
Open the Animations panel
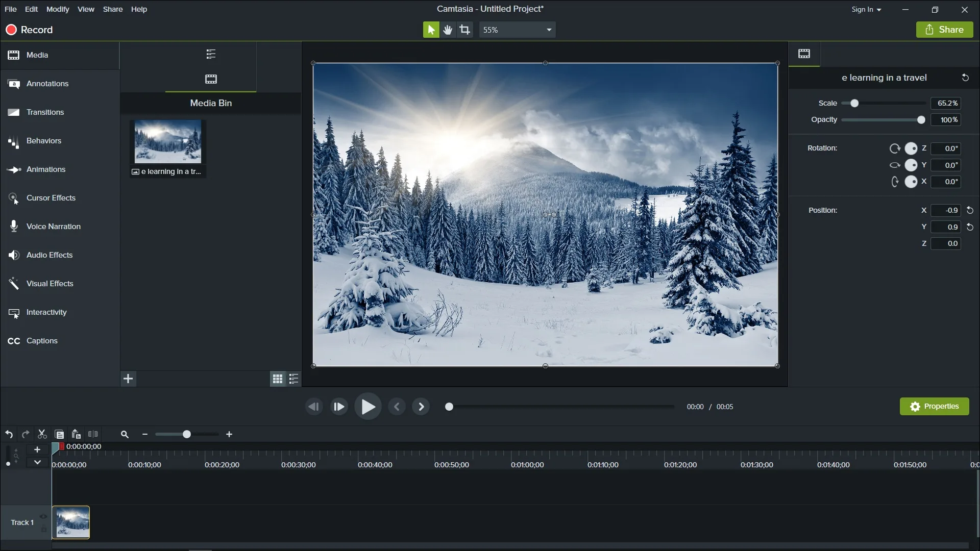tap(60, 169)
